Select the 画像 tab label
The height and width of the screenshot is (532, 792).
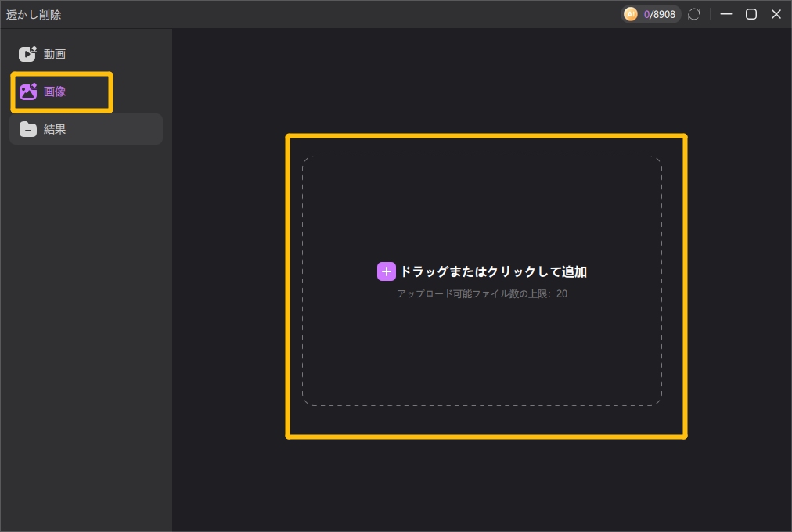pyautogui.click(x=55, y=92)
